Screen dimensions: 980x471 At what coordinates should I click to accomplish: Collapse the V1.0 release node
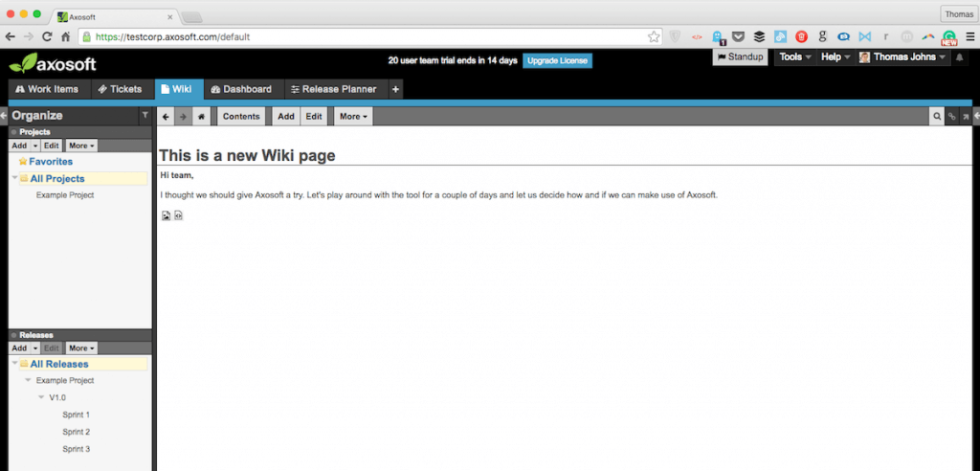pyautogui.click(x=40, y=397)
